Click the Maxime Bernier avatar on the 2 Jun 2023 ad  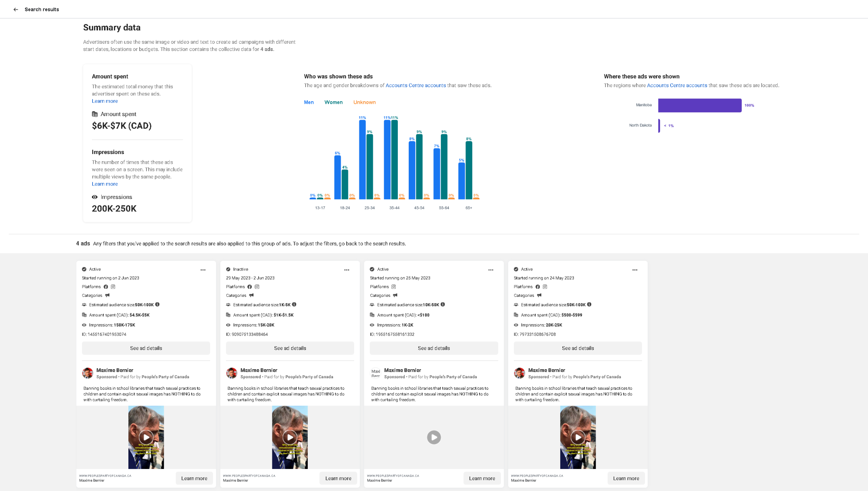88,373
